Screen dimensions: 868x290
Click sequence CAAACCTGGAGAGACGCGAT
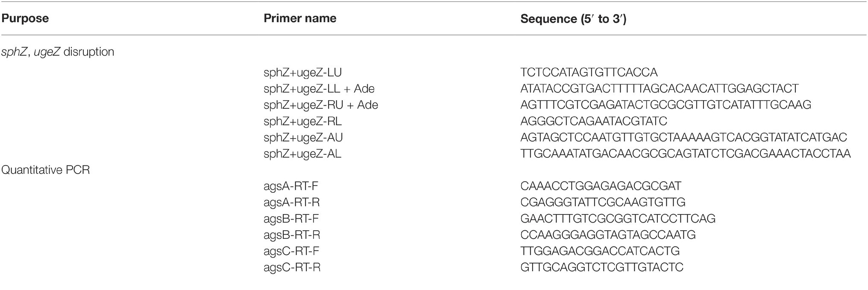(601, 186)
